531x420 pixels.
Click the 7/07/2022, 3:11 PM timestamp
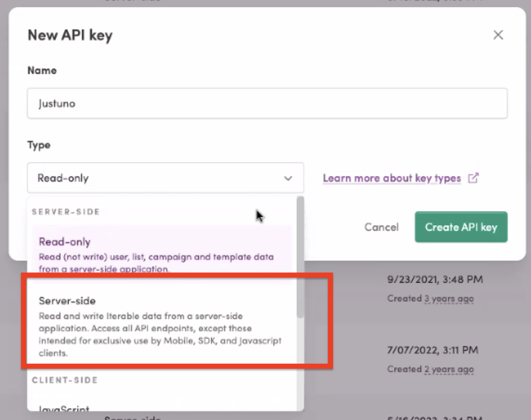click(x=432, y=350)
